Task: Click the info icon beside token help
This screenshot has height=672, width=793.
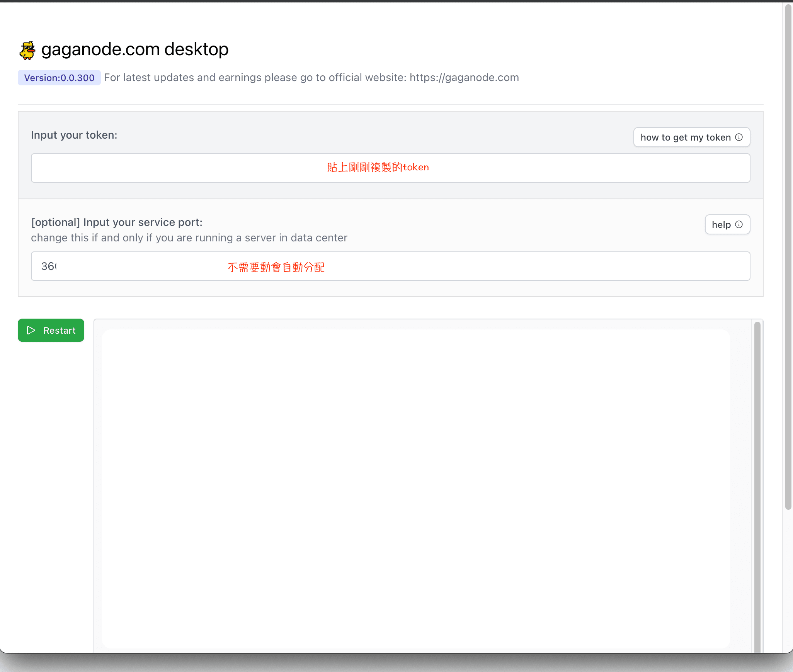Action: (739, 137)
